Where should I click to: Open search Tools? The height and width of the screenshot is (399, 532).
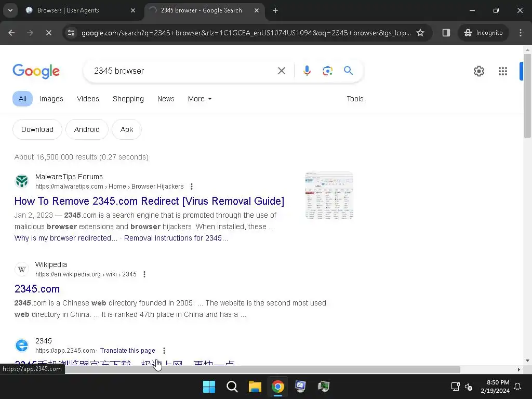(x=355, y=99)
